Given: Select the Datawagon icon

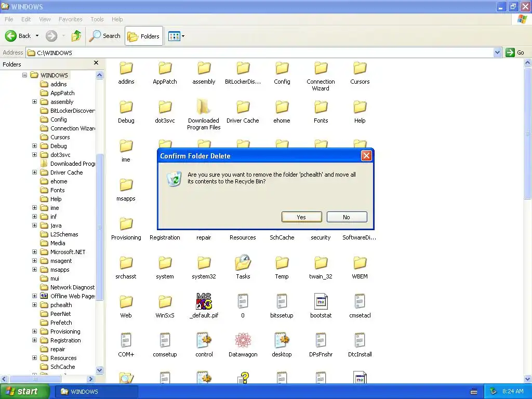Looking at the screenshot, I should tap(243, 340).
